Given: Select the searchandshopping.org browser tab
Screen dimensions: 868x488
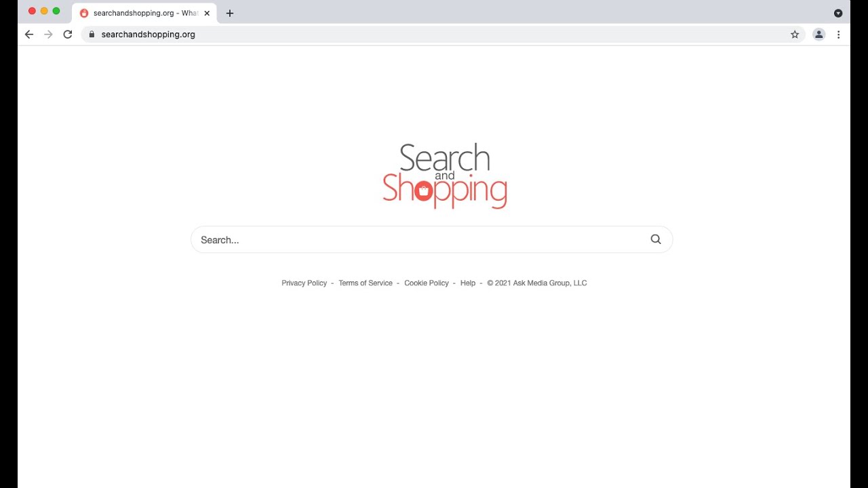Looking at the screenshot, I should pos(144,13).
